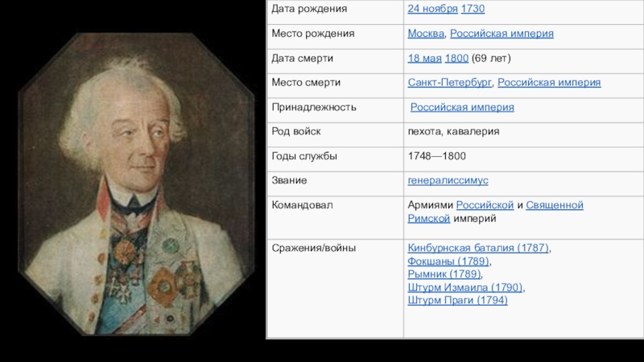Open 'Российская империя' link in Место смерти row
Image resolution: width=644 pixels, height=362 pixels.
click(549, 83)
